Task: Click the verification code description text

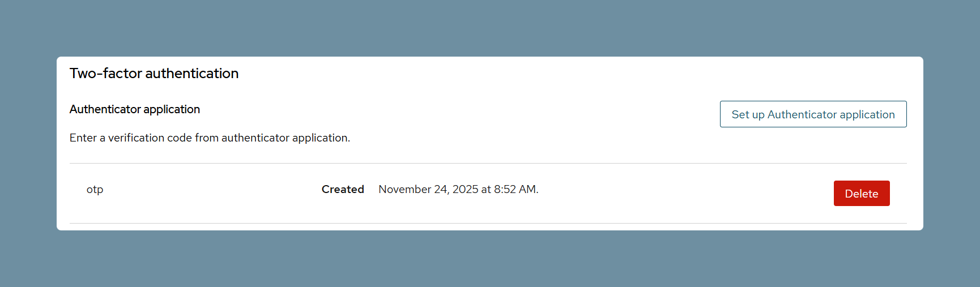Action: pyautogui.click(x=210, y=138)
